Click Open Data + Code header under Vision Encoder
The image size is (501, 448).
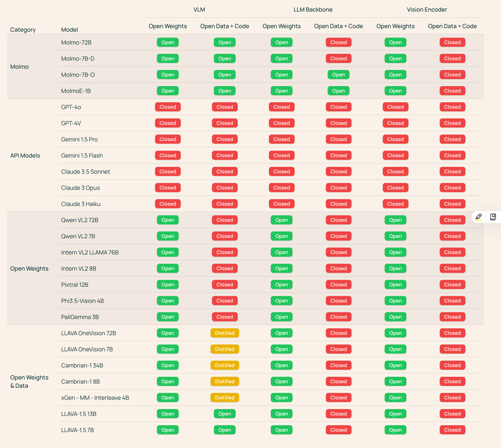[x=452, y=26]
